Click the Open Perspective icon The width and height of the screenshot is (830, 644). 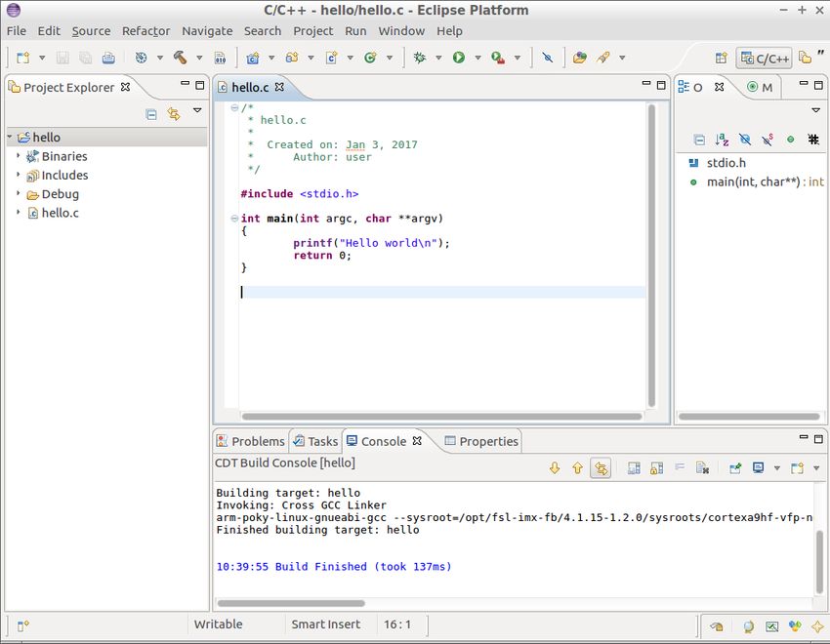(721, 58)
